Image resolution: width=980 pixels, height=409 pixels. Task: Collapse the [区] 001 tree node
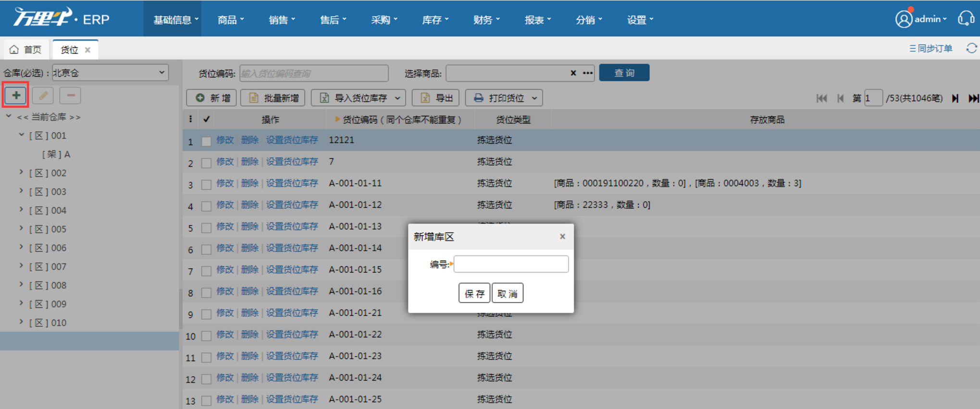click(x=22, y=135)
